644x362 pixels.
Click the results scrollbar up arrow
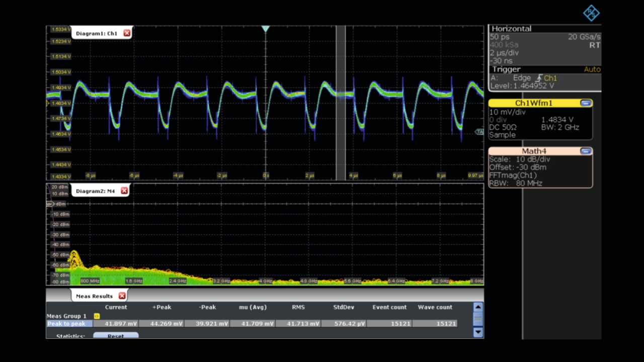pos(478,307)
